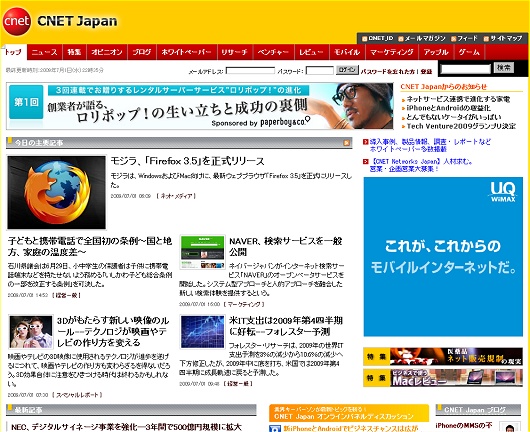Select the オピニオン tab
Screen dimensions: 530x432
click(107, 52)
